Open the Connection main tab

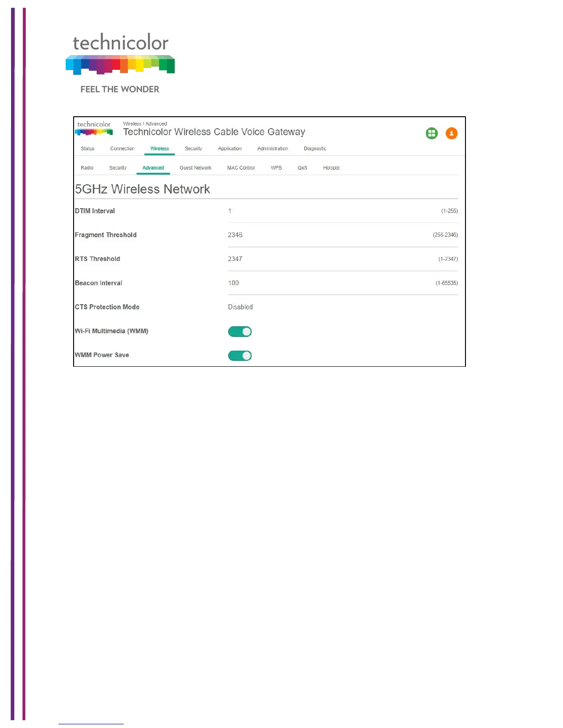click(122, 148)
